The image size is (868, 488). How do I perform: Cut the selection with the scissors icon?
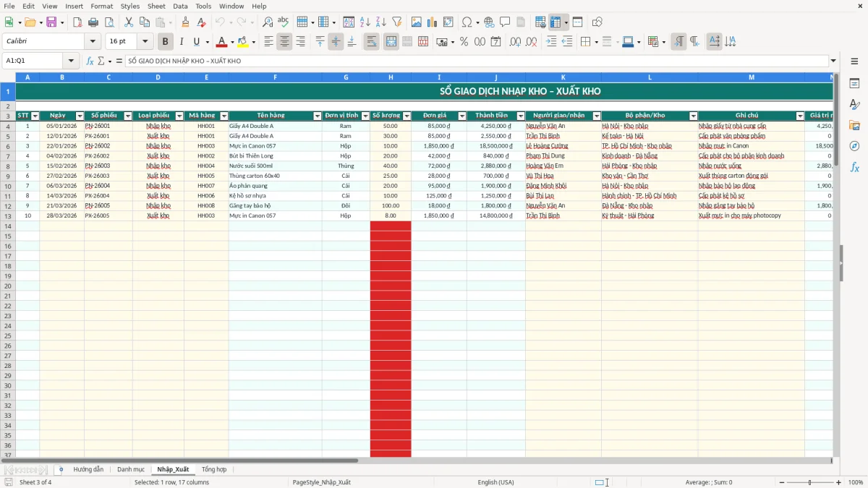coord(129,22)
